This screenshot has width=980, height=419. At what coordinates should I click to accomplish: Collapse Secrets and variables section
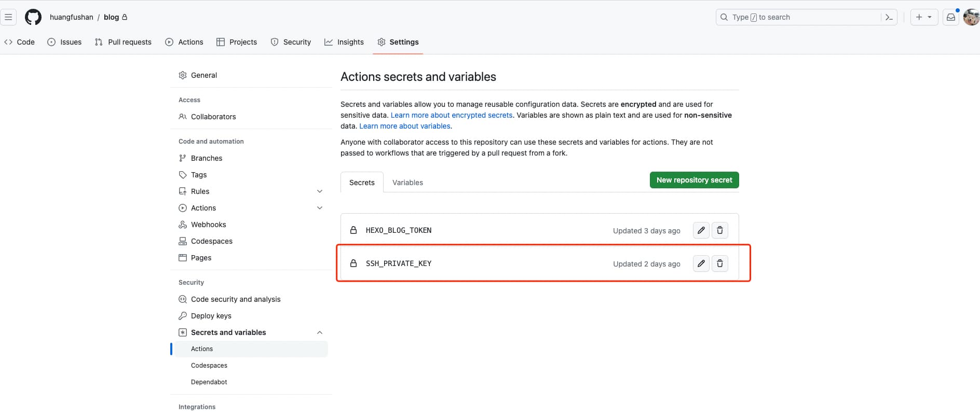pos(320,332)
